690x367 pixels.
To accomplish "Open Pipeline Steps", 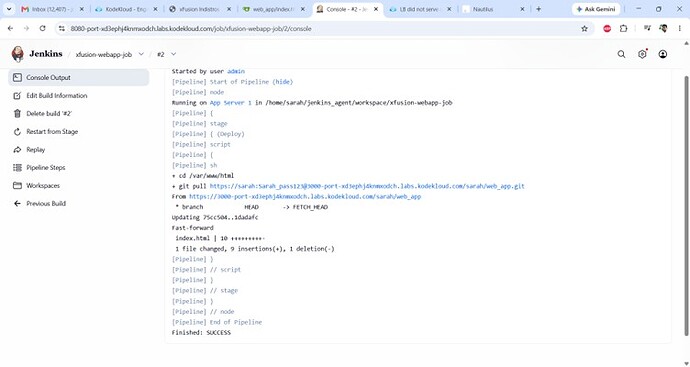I will coord(46,168).
